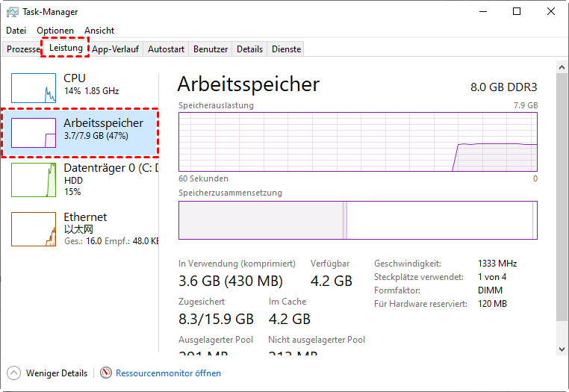
Task: Click the Speicherauslastung usage graph
Action: 358,141
